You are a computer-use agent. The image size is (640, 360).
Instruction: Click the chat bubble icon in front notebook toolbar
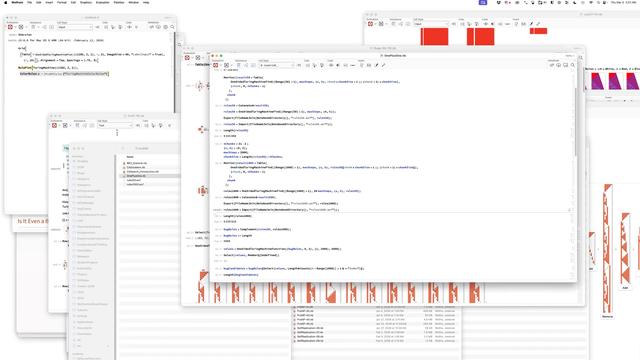click(565, 65)
